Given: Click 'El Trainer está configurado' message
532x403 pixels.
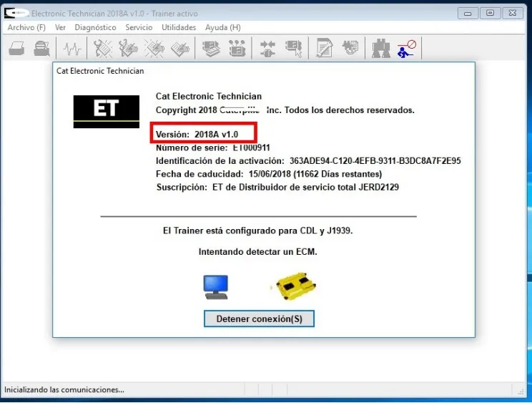Looking at the screenshot, I should pyautogui.click(x=258, y=231).
